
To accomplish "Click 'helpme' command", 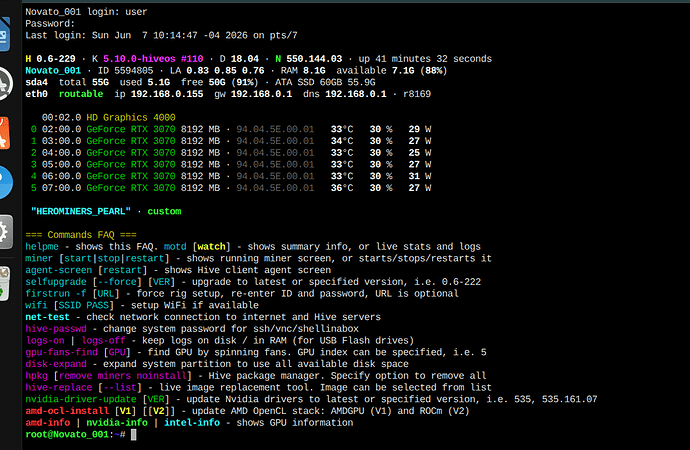I will [42, 246].
